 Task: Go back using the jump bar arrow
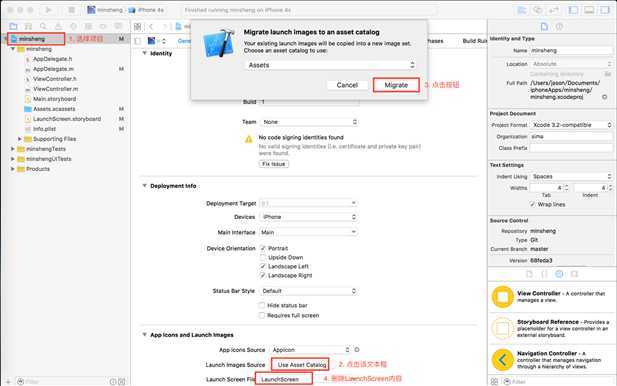151,27
